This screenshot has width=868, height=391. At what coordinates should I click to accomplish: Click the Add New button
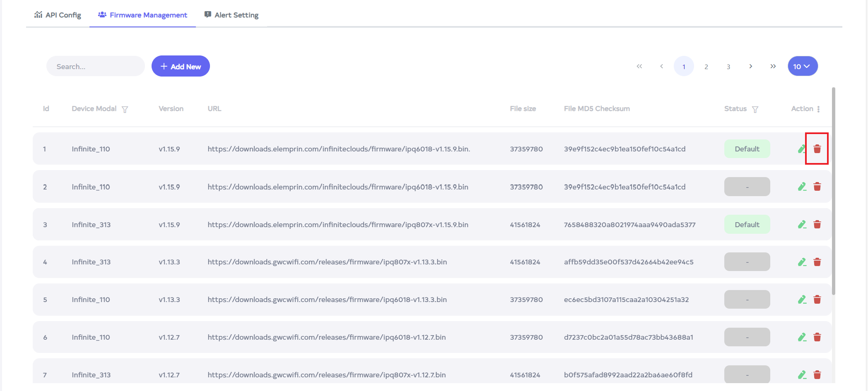181,66
